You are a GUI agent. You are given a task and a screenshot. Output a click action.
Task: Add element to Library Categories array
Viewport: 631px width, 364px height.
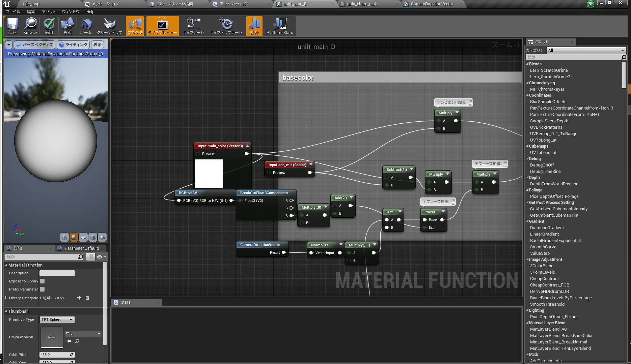click(x=79, y=298)
